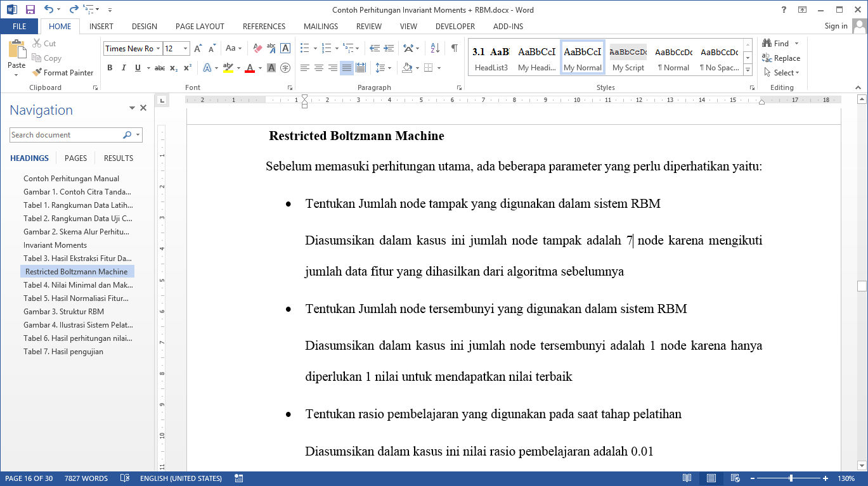Click the zoom slider handle
Viewport: 868px width, 486px height.
click(791, 478)
